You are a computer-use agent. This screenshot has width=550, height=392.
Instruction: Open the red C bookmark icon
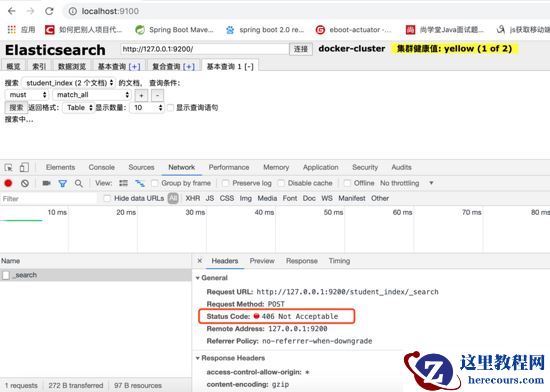coord(49,30)
